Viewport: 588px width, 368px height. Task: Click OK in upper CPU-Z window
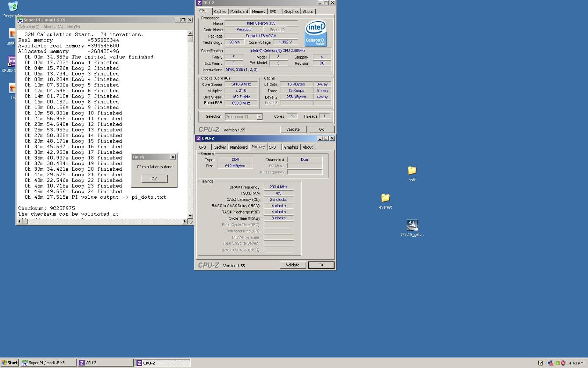click(x=321, y=130)
